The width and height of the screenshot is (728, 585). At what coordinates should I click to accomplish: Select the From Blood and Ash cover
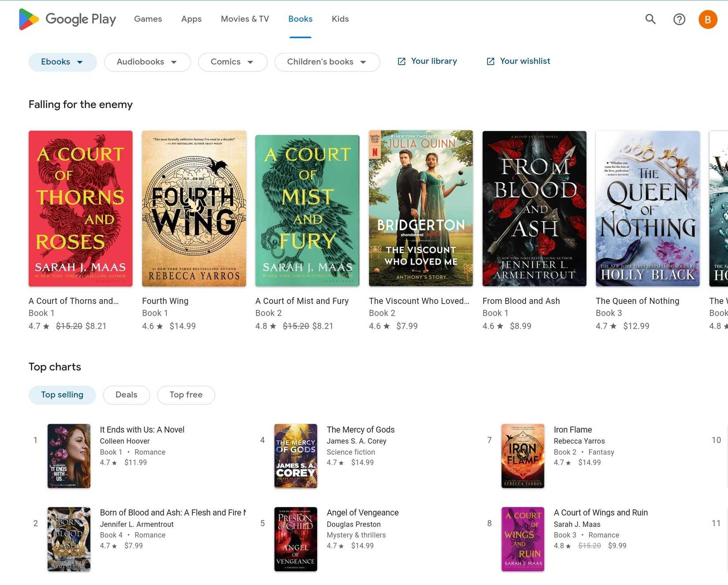pyautogui.click(x=534, y=209)
